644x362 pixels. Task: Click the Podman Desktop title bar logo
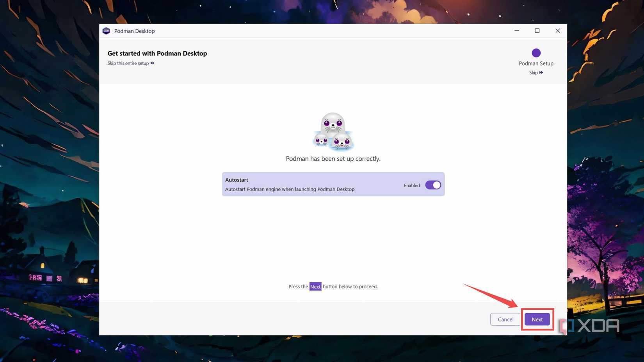(106, 31)
